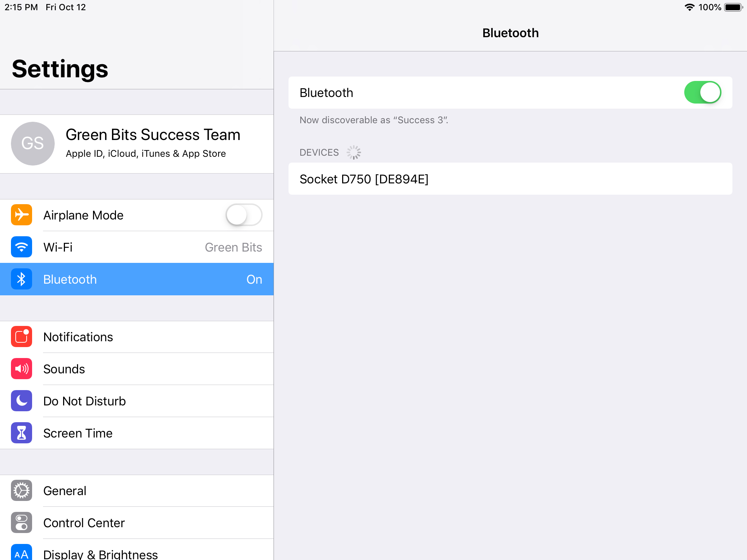The height and width of the screenshot is (560, 747).
Task: Open Sounds settings
Action: [137, 369]
